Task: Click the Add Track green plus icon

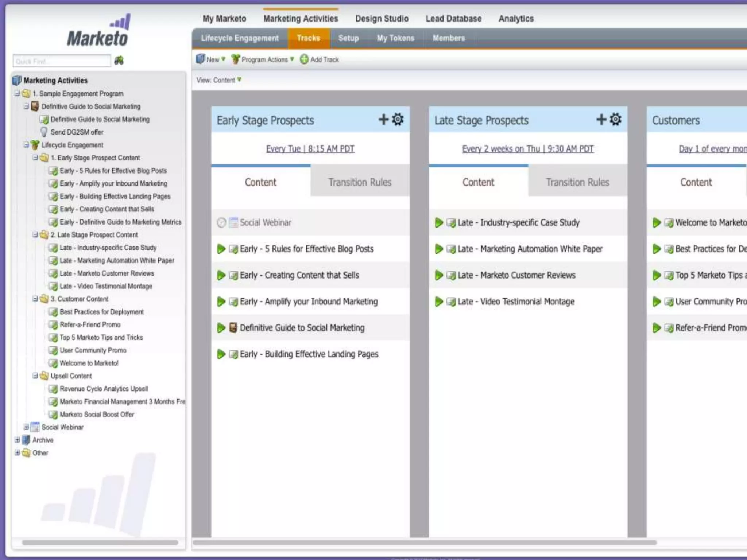Action: [304, 59]
